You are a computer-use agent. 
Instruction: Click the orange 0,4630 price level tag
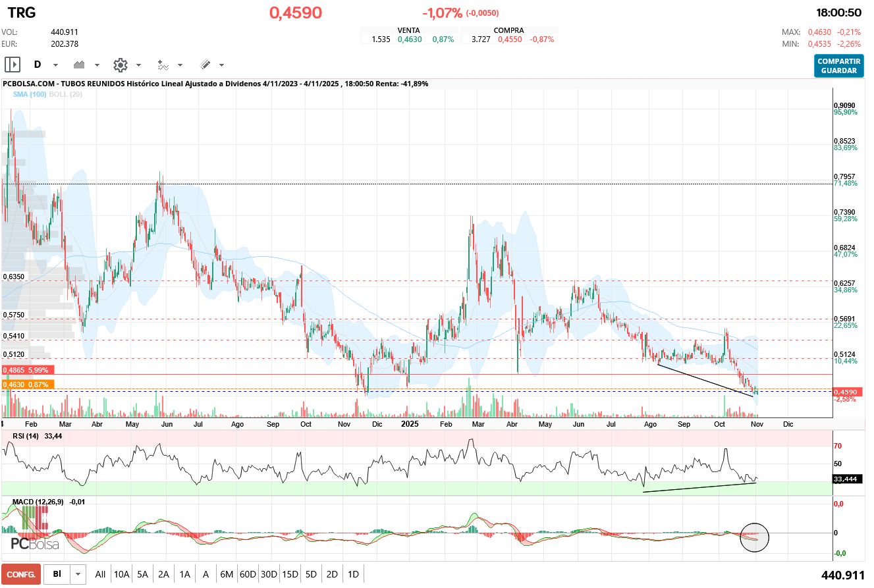(28, 384)
